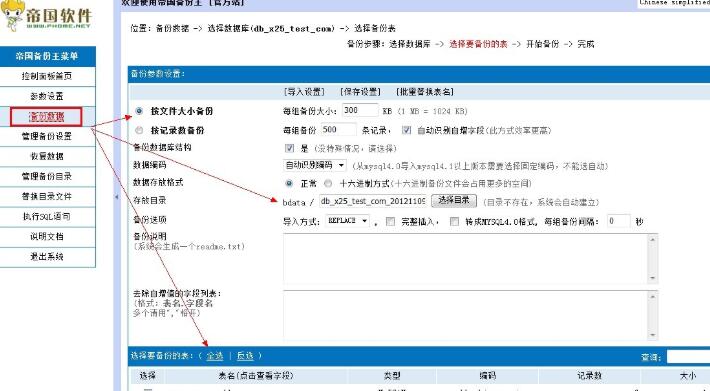Click 帝国备份主菜单 header
Screen dimensions: 710x391
click(x=47, y=56)
